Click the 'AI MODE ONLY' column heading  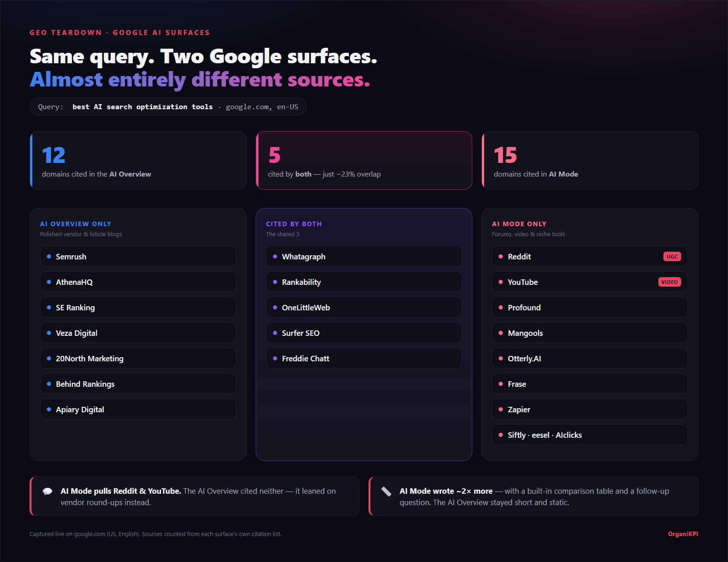coord(519,224)
